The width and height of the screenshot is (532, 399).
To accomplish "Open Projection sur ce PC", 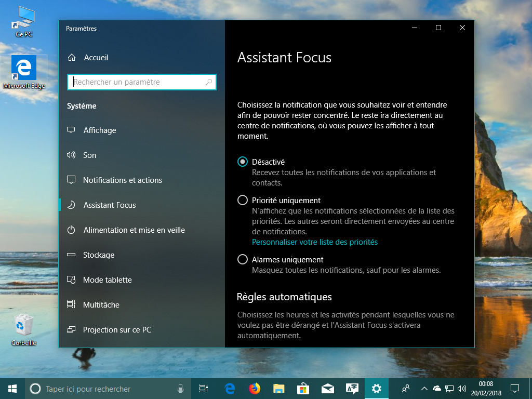I will tap(117, 330).
